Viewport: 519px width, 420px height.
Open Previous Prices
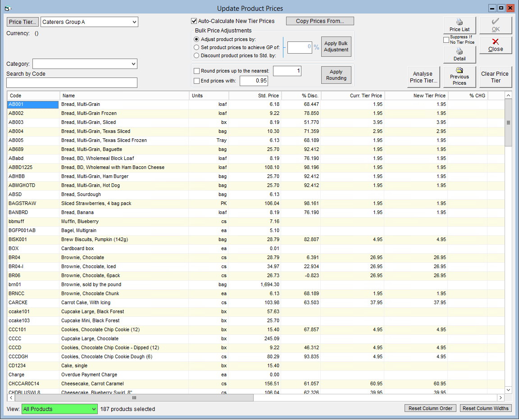click(460, 77)
